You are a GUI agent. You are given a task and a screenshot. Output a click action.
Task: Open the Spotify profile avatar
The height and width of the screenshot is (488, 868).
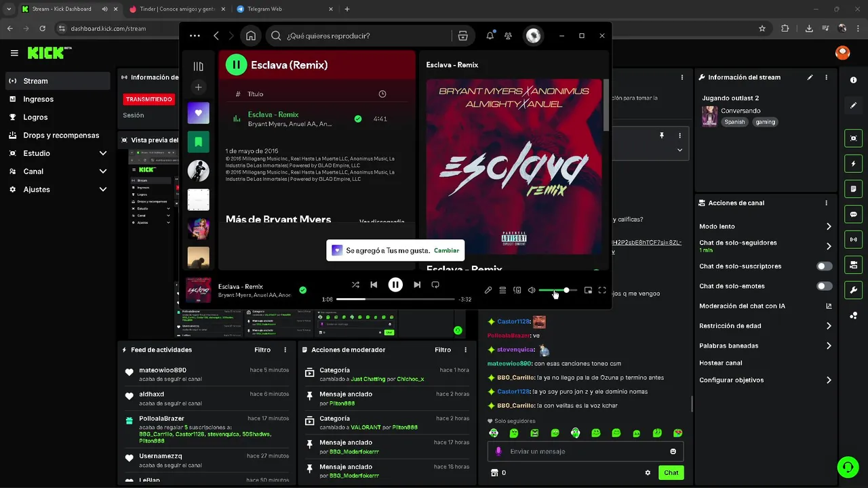pyautogui.click(x=534, y=36)
